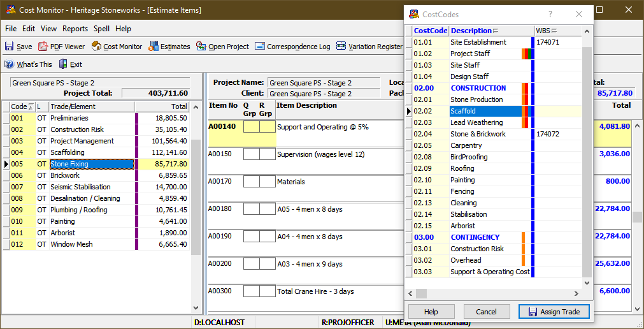Open the File menu

click(x=11, y=29)
